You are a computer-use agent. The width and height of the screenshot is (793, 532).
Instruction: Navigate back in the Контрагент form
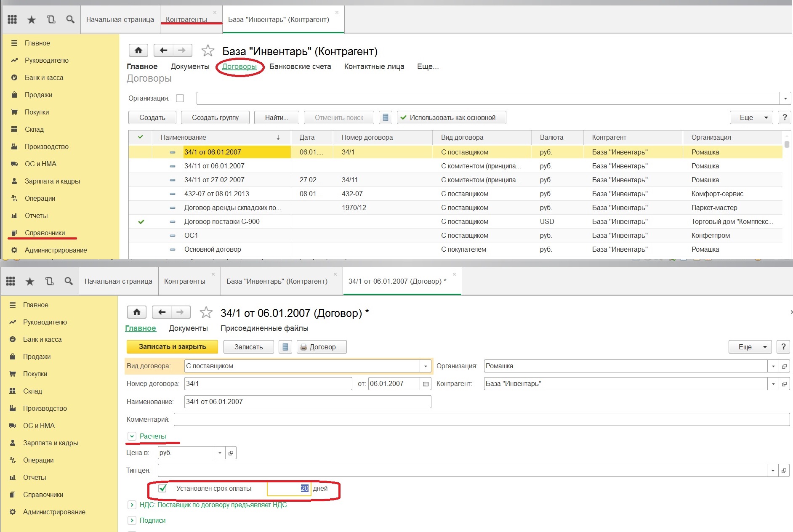(x=163, y=51)
